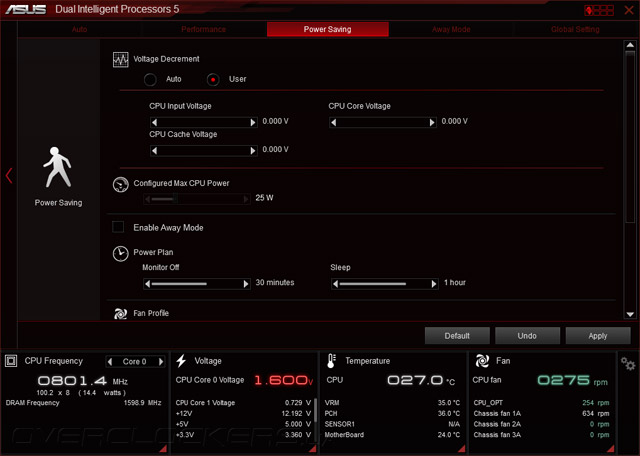
Task: Click the Temperature thermometer icon
Action: tap(331, 361)
